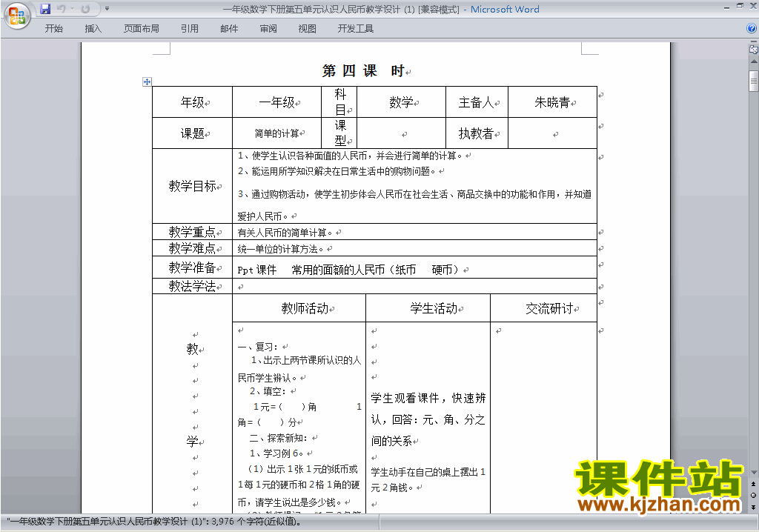759x532 pixels.
Task: Click empty cell under 交流研讨
Action: [x=544, y=417]
